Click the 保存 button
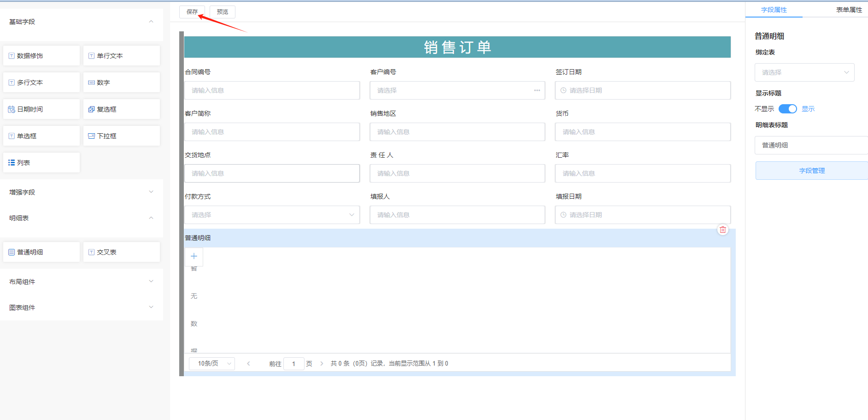The width and height of the screenshot is (868, 420). [192, 12]
